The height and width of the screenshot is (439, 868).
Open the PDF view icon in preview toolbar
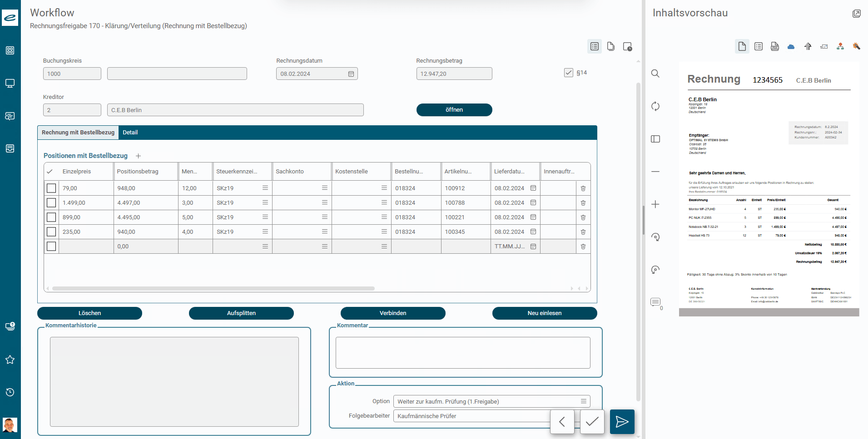774,46
